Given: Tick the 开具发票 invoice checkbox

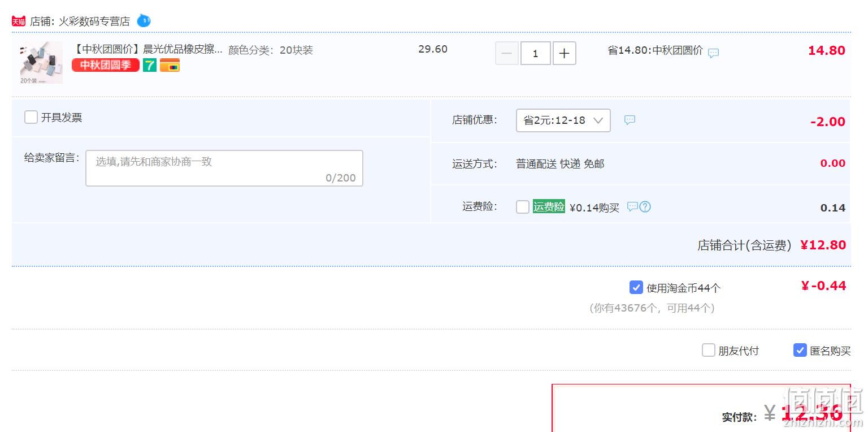Looking at the screenshot, I should pyautogui.click(x=31, y=117).
